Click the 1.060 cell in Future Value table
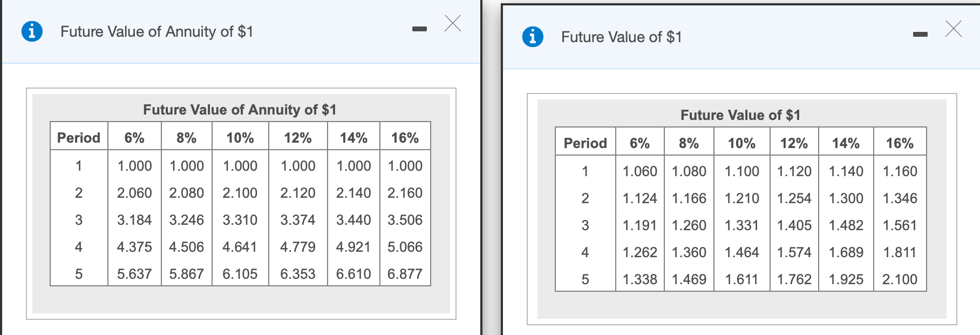Screen dimensions: 980x335 point(639,171)
